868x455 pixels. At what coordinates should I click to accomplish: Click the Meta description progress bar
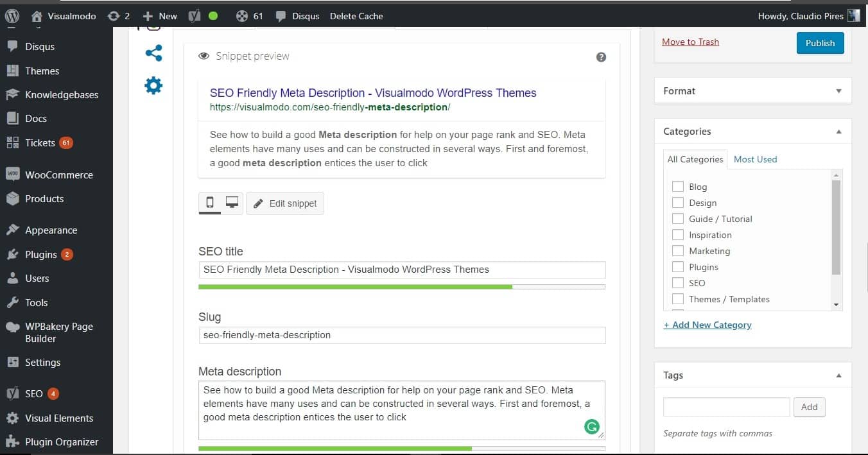tap(402, 449)
